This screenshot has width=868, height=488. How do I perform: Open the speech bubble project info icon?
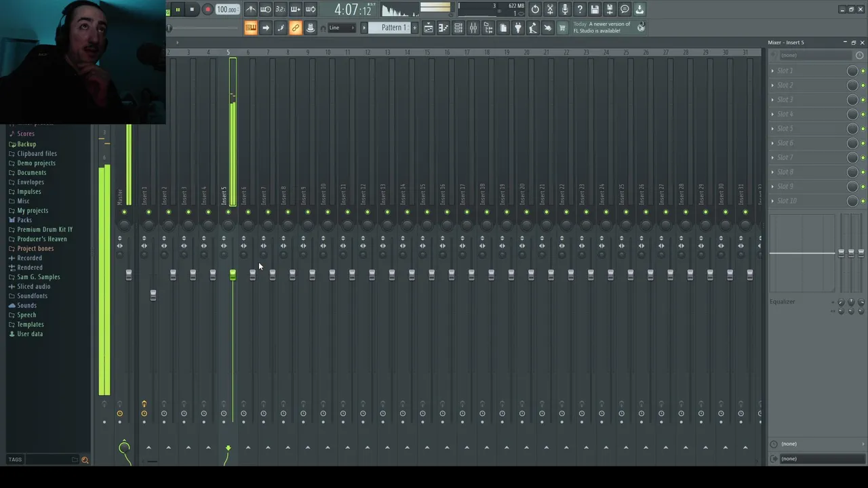pos(625,9)
